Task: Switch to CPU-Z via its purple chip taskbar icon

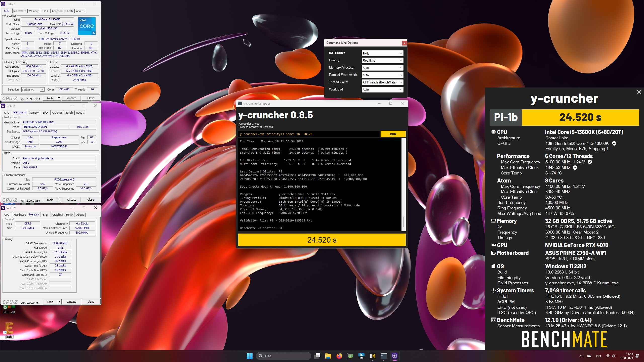Action: coord(395,356)
